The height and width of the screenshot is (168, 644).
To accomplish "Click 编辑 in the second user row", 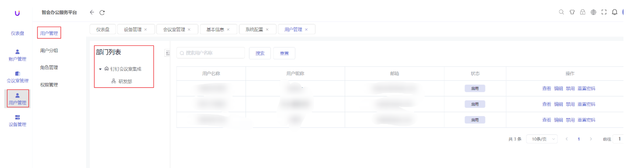I will click(558, 104).
